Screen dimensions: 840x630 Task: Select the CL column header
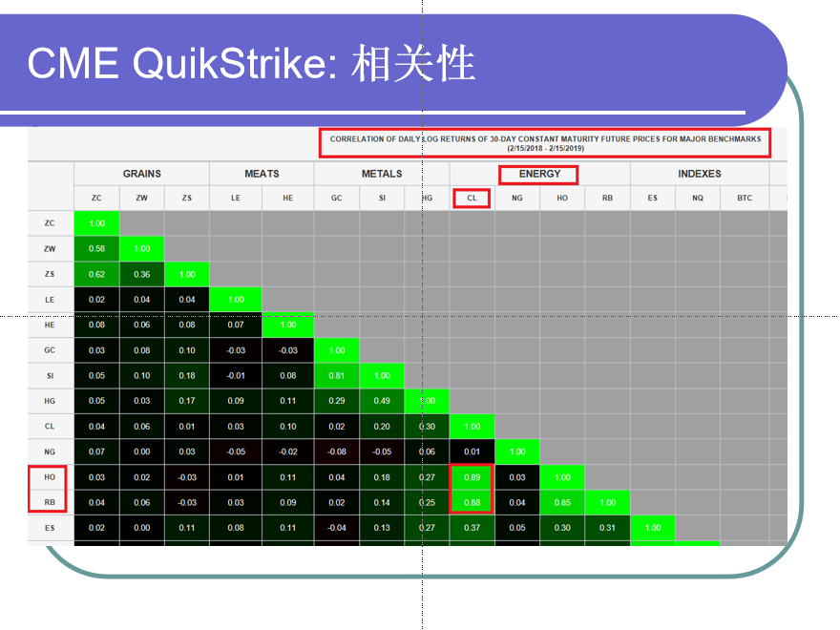click(472, 198)
